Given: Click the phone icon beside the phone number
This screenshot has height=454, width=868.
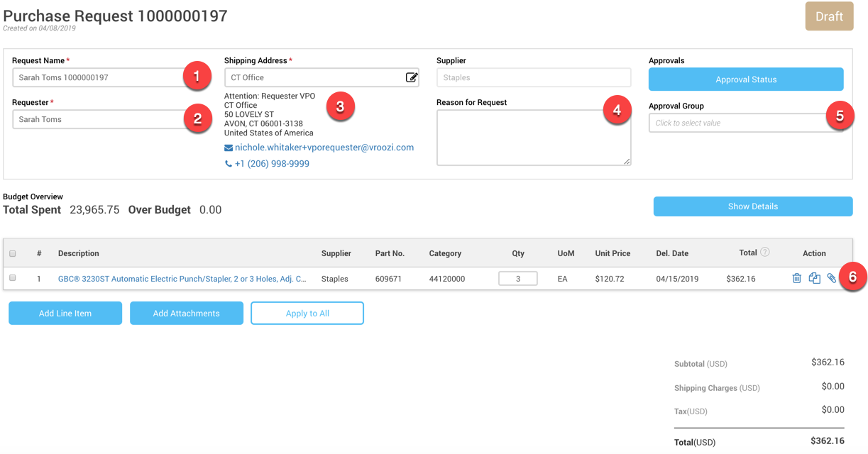Looking at the screenshot, I should (x=229, y=164).
